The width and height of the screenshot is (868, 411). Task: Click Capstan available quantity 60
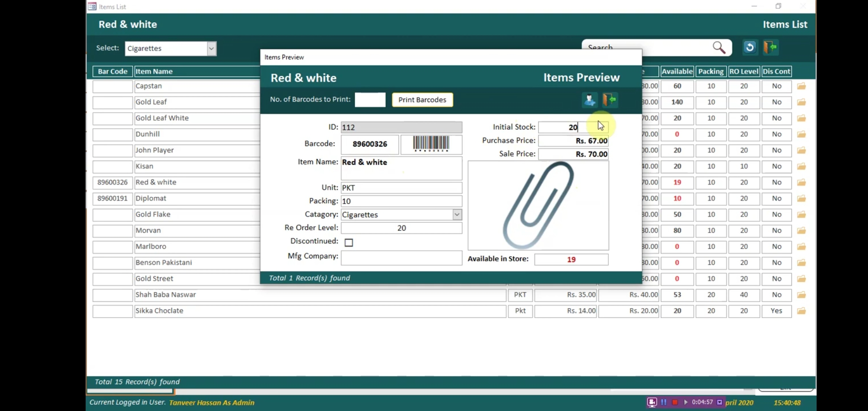click(x=677, y=86)
